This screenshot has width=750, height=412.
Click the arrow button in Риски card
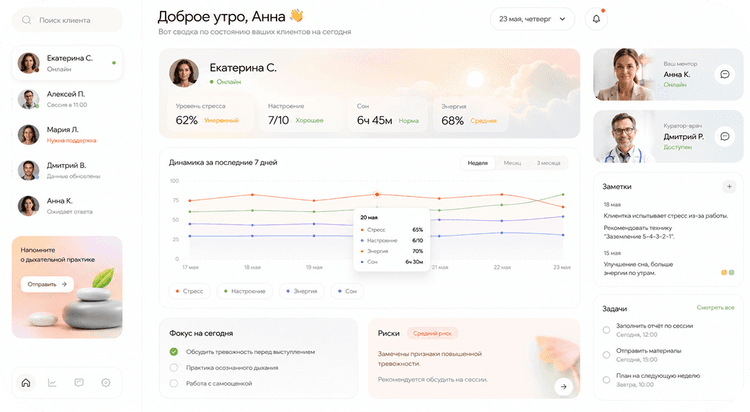(563, 386)
